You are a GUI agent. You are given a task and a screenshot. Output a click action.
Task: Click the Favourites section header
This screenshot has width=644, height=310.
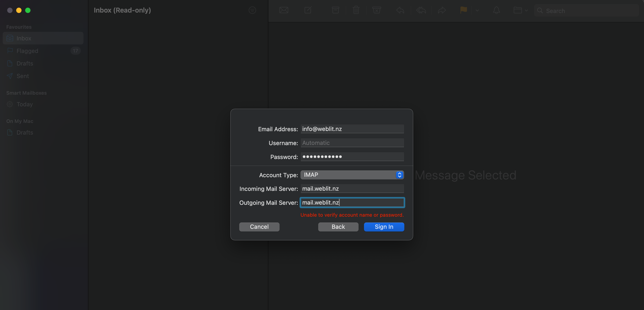pyautogui.click(x=19, y=27)
